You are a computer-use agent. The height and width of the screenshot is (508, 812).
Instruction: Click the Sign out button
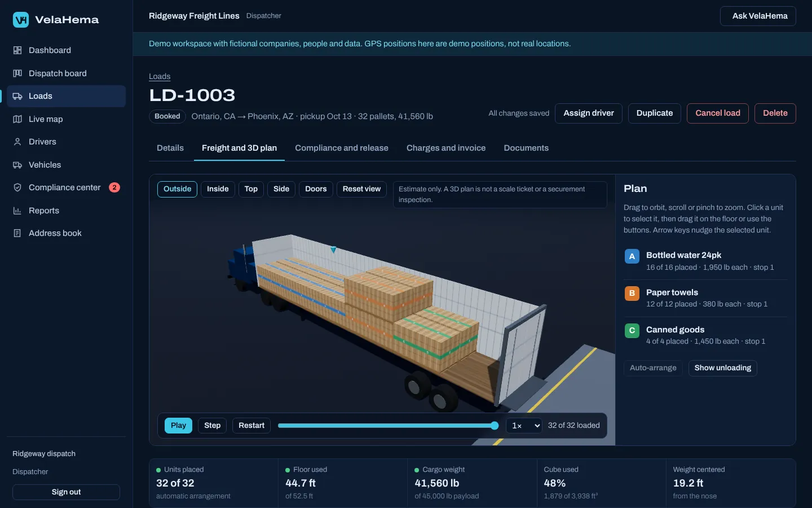coord(66,492)
